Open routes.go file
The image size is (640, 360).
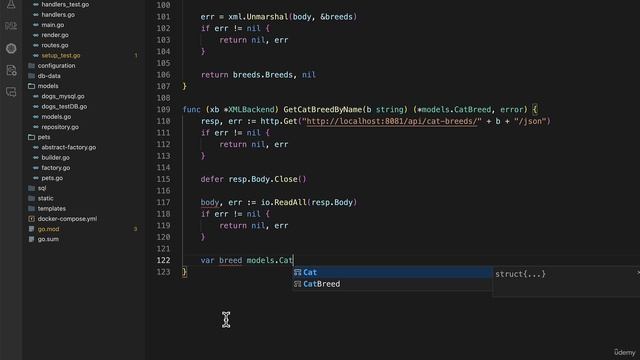tap(55, 45)
